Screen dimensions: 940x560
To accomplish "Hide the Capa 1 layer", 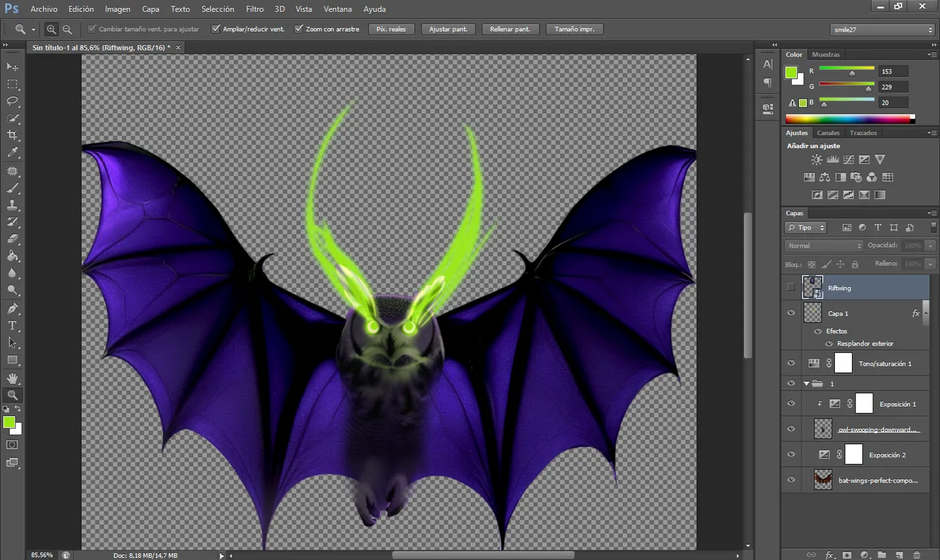I will (x=791, y=313).
